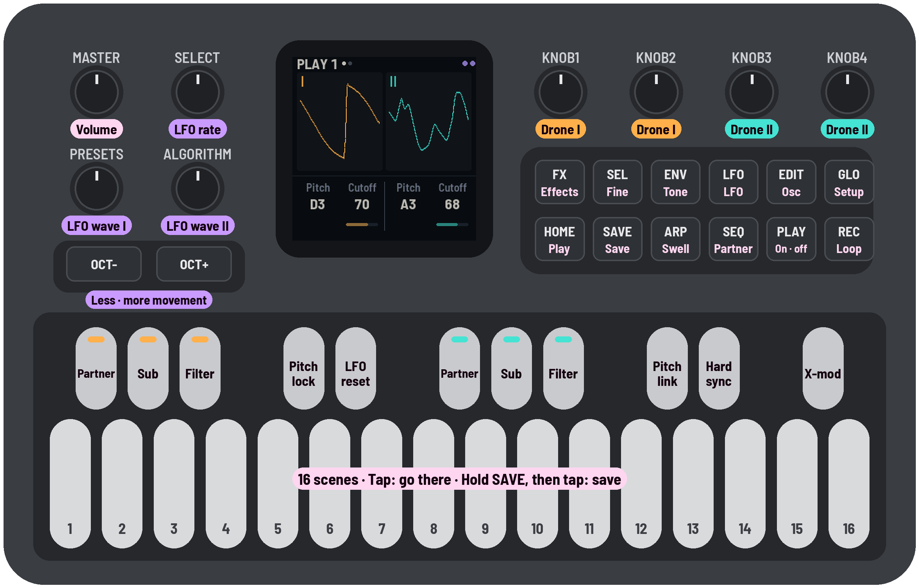Open the GLO Setup page
The height and width of the screenshot is (588, 919).
pos(848,182)
